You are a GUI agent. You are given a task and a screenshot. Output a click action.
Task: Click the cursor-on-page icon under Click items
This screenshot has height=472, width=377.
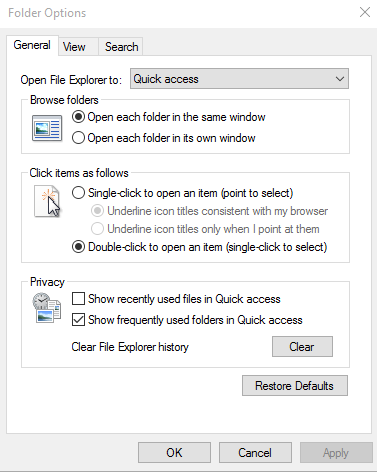47,202
